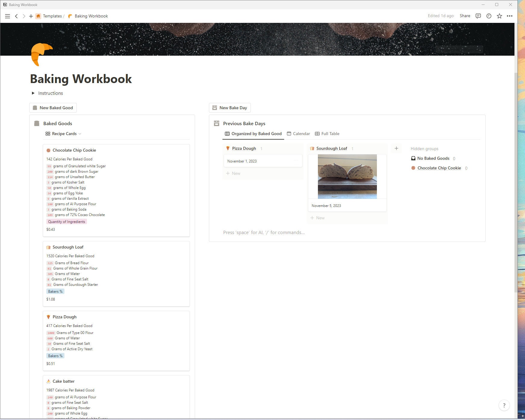
Task: Toggle Bakers % on the Sourdough Loaf card
Action: 55,291
